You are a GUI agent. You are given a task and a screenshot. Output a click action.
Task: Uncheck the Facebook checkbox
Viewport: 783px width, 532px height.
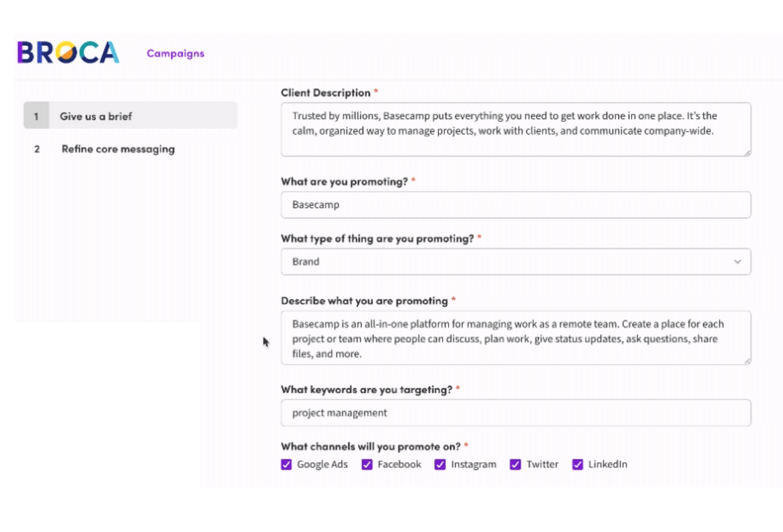tap(367, 464)
